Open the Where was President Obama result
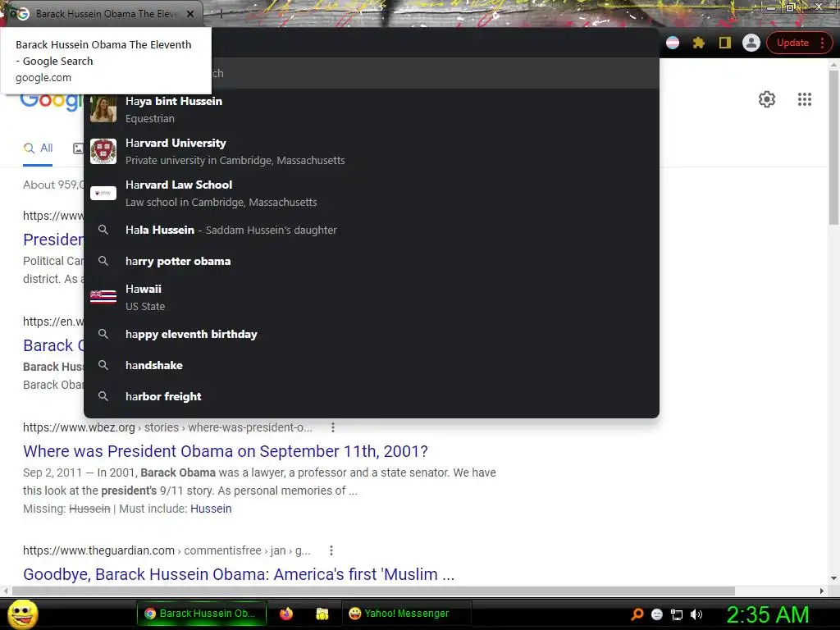Image resolution: width=840 pixels, height=630 pixels. point(226,451)
